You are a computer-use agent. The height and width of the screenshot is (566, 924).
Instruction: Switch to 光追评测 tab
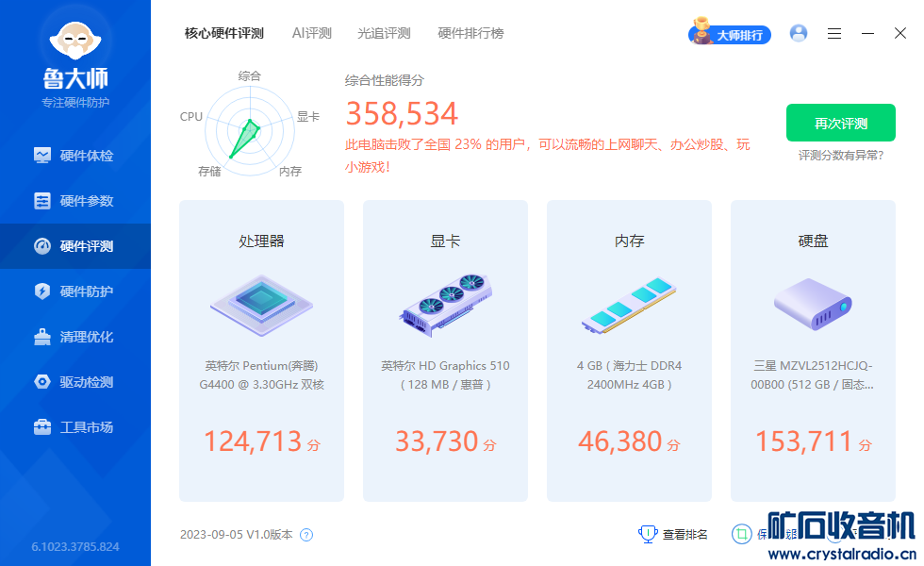point(384,34)
